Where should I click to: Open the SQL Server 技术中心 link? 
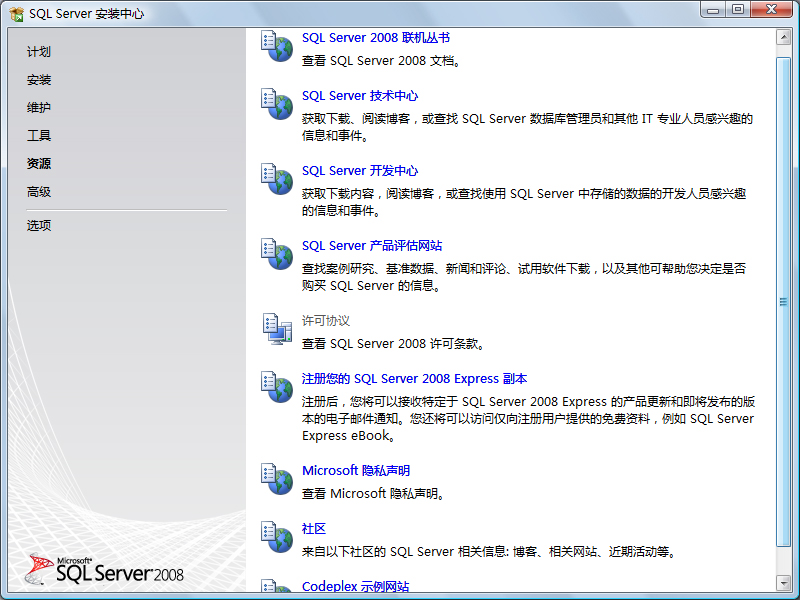coord(360,96)
